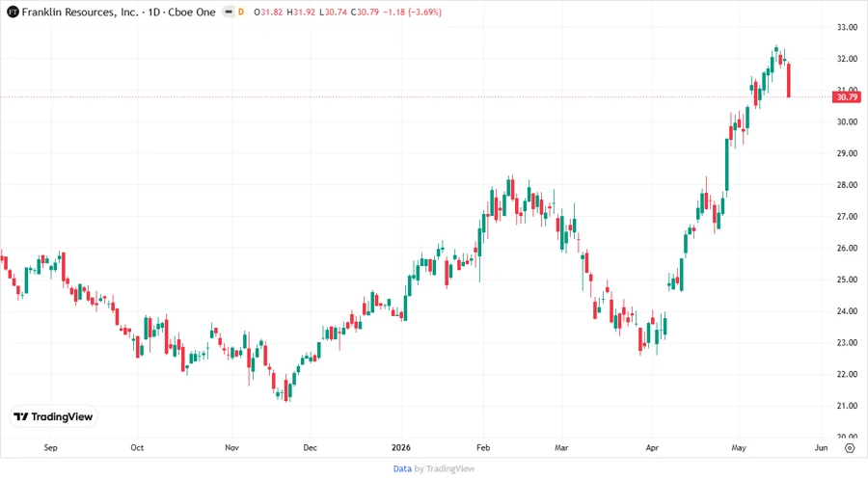Click the Sep label on the time axis
Viewport: 868px width, 480px height.
point(50,447)
